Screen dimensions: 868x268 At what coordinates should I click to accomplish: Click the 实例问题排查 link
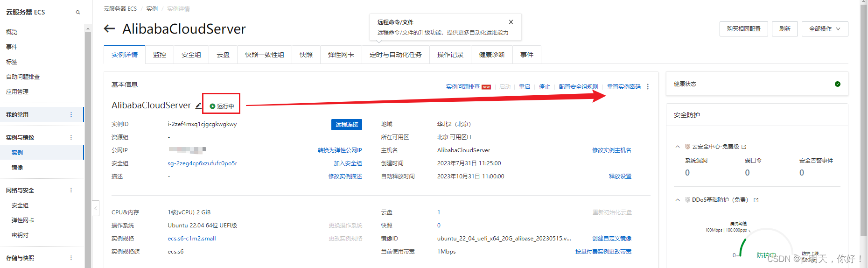click(463, 87)
